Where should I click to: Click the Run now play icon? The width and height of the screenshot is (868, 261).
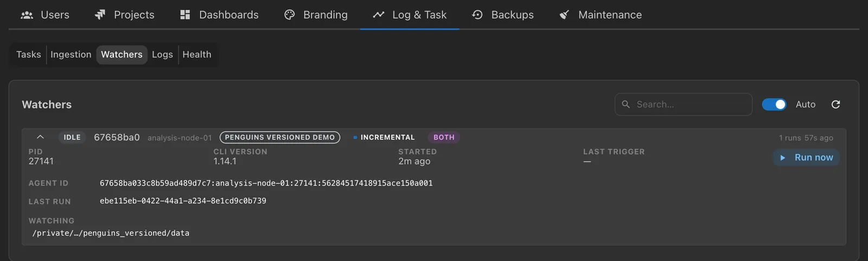[783, 157]
